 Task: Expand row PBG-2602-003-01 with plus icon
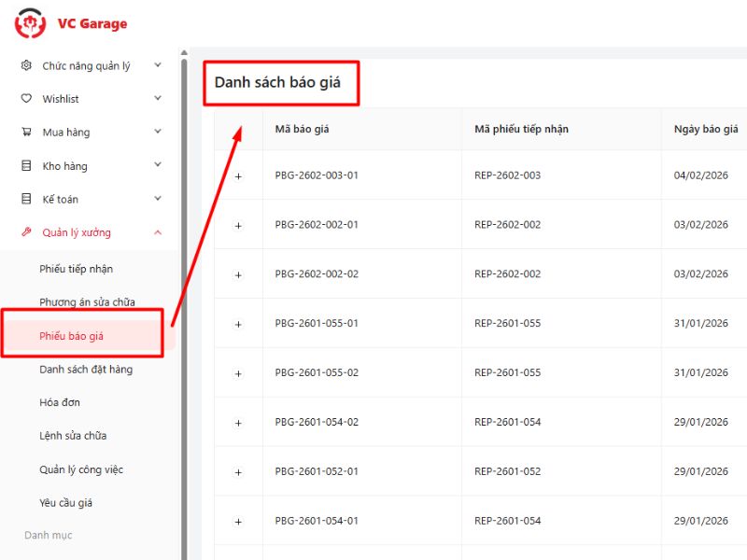pyautogui.click(x=238, y=176)
